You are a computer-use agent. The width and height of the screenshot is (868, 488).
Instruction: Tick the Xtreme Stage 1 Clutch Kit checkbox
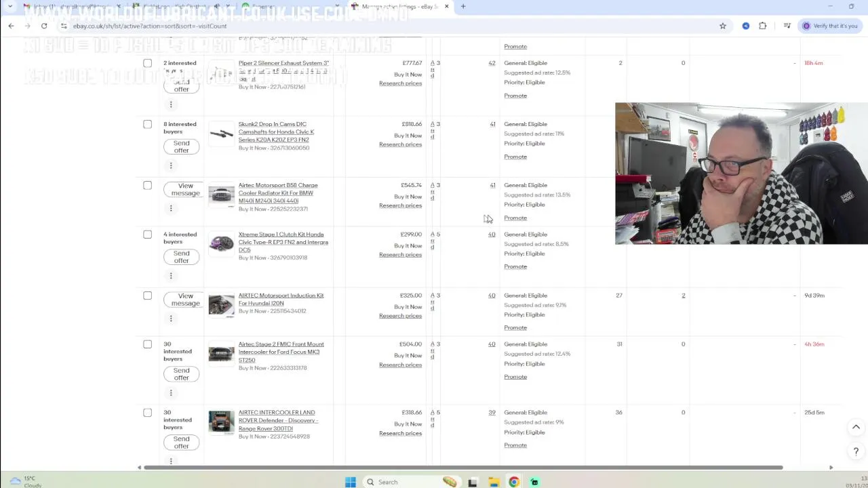147,235
